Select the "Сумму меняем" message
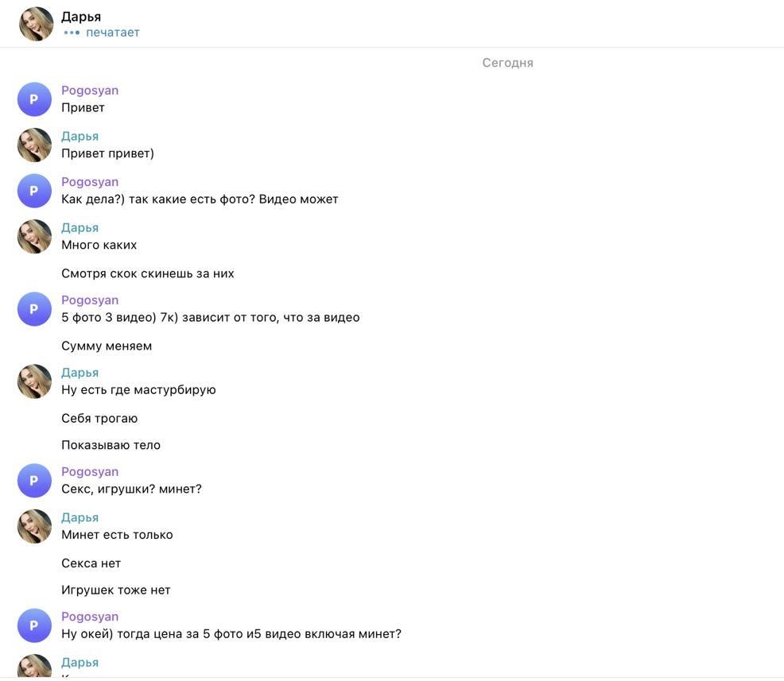The width and height of the screenshot is (784, 681). click(107, 346)
